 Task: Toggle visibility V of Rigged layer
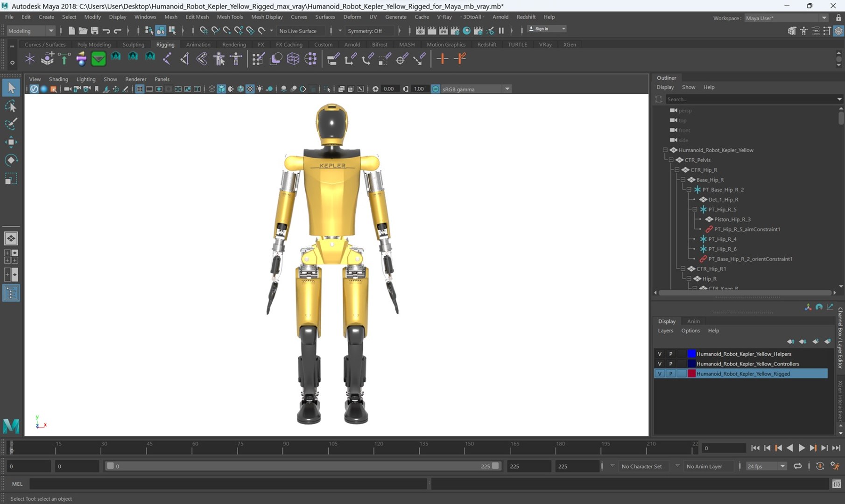pyautogui.click(x=660, y=373)
